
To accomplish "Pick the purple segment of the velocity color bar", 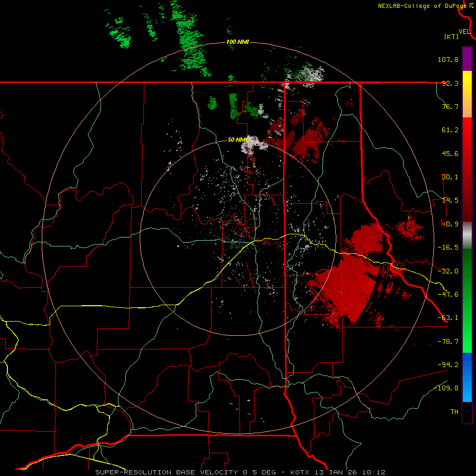I will click(x=467, y=59).
